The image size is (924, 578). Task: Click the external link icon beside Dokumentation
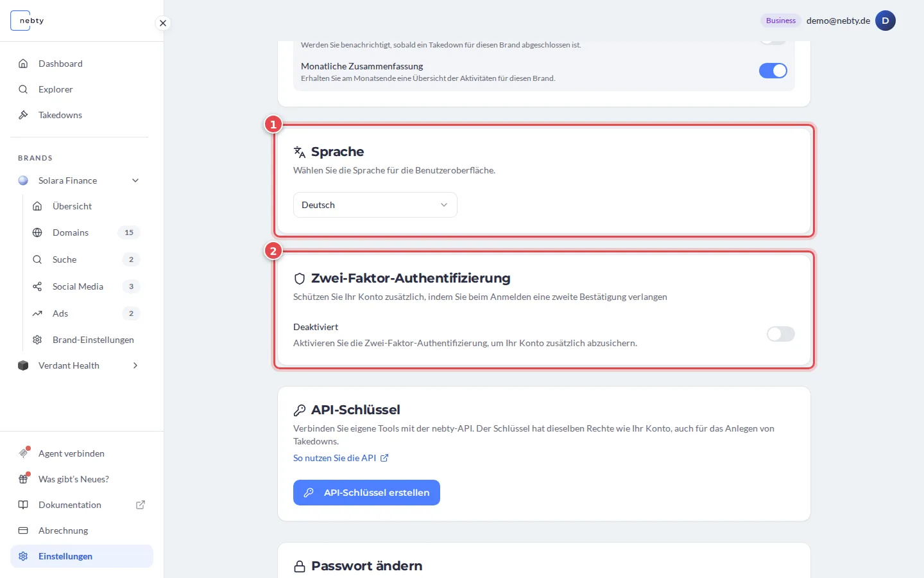coord(141,505)
